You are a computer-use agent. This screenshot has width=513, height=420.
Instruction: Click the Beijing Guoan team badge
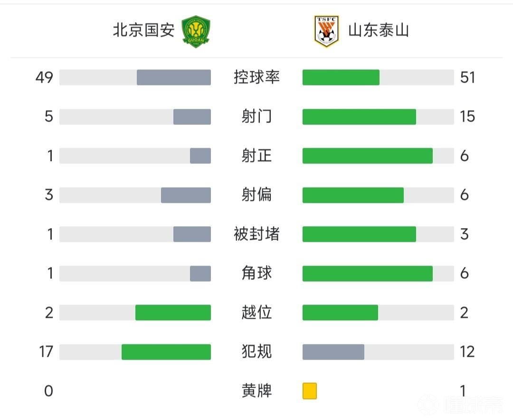point(196,31)
